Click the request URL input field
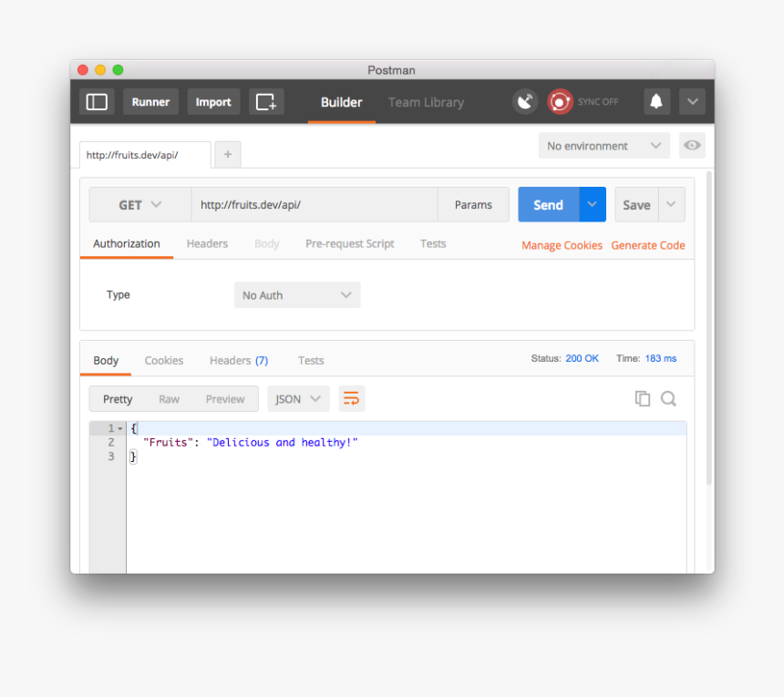This screenshot has width=784, height=697. click(315, 205)
